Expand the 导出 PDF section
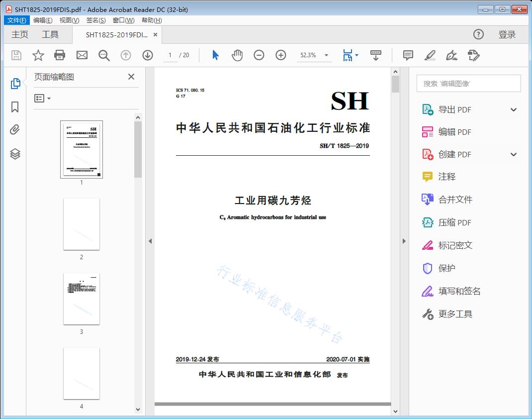This screenshot has width=532, height=419. click(x=514, y=110)
